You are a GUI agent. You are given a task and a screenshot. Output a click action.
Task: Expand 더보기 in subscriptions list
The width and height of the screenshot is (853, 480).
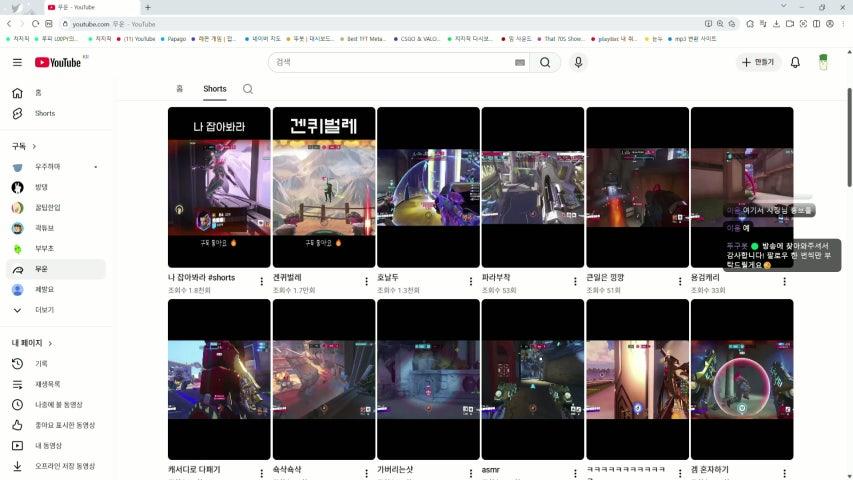click(44, 310)
